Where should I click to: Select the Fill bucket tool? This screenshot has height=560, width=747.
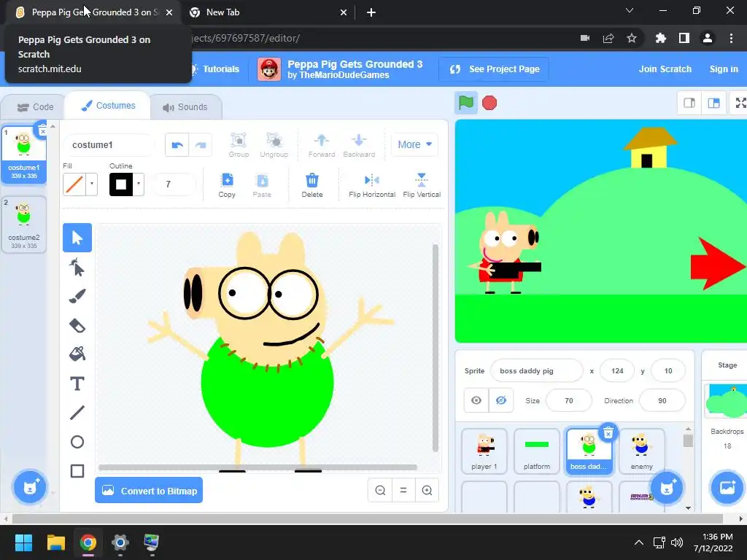77,354
